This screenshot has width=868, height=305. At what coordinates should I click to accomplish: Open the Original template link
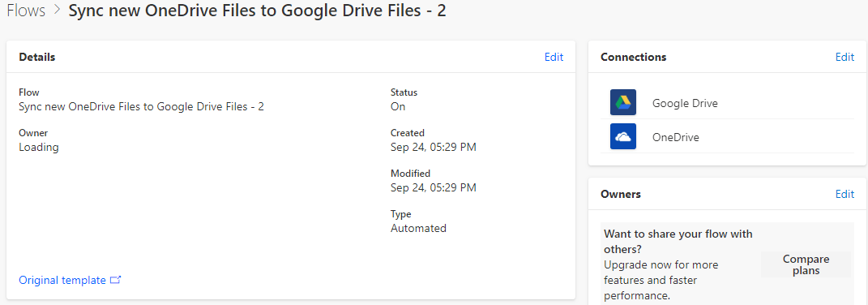(x=62, y=280)
